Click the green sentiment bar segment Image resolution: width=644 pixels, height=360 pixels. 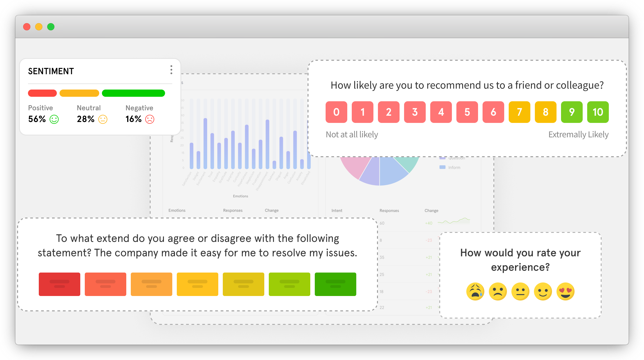133,93
